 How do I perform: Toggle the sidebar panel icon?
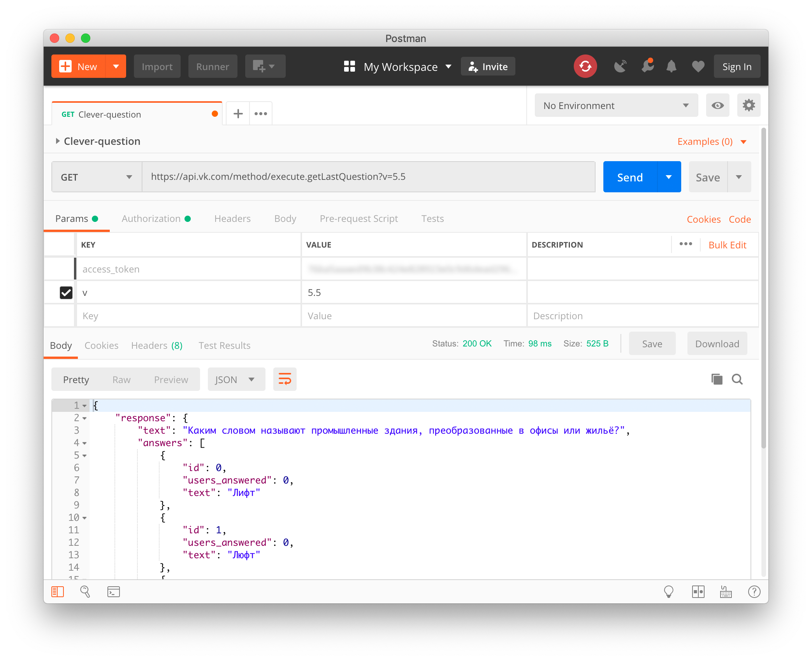click(58, 592)
